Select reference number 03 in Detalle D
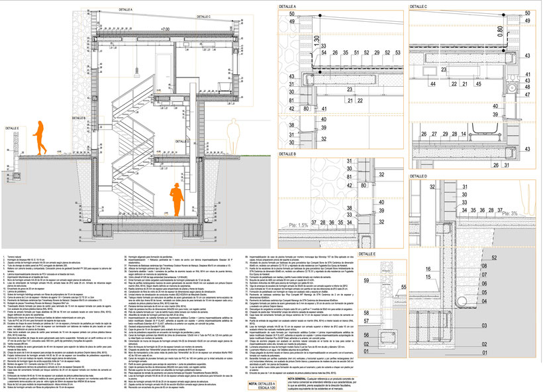This screenshot has width=543, height=392. 484,326
